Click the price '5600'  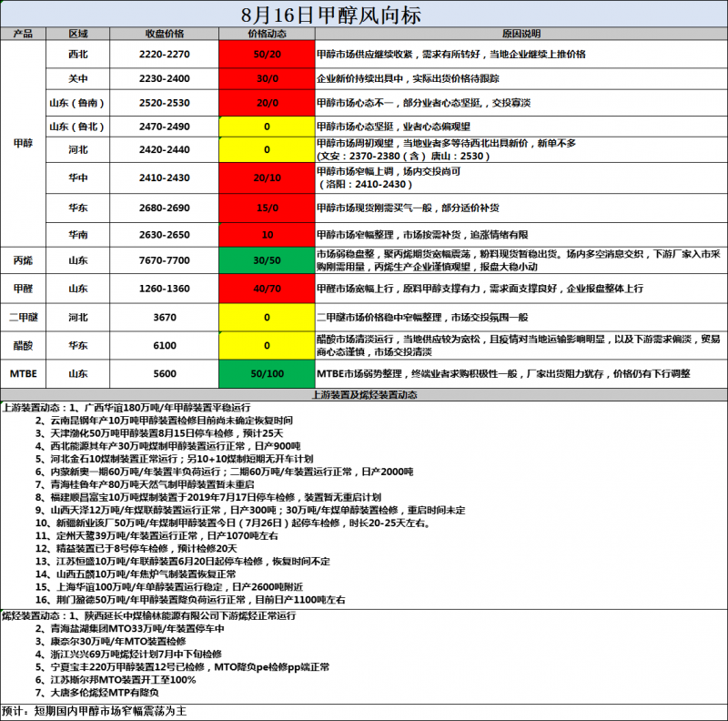pos(165,374)
